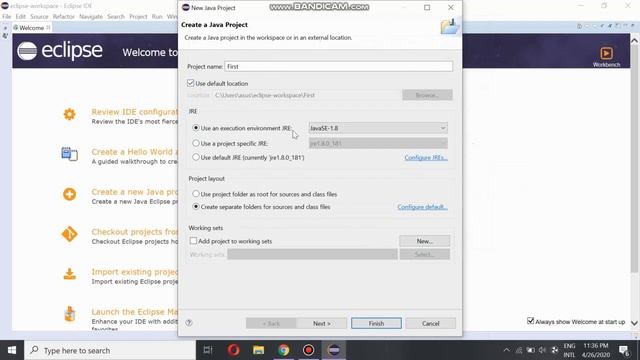Click the Bandicam recorder taskbar icon
Screen dimensions: 640x360
click(x=309, y=350)
